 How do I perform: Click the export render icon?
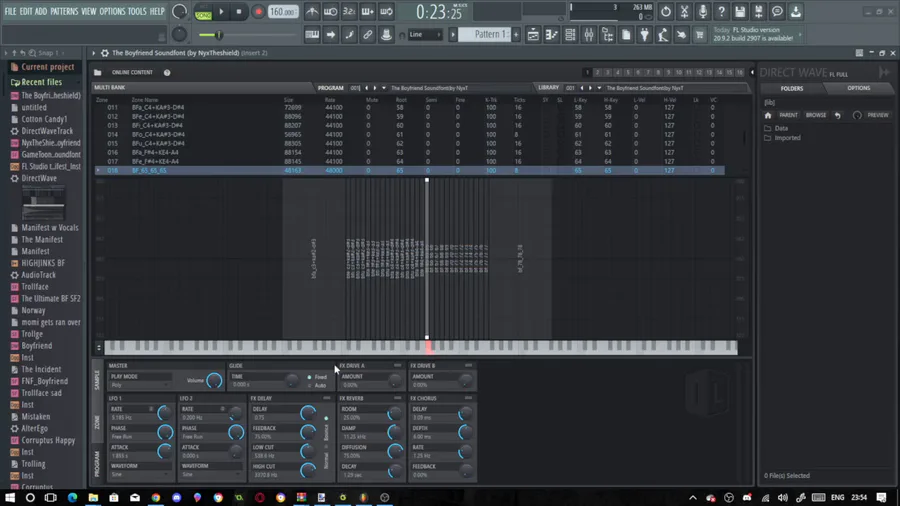[x=758, y=11]
